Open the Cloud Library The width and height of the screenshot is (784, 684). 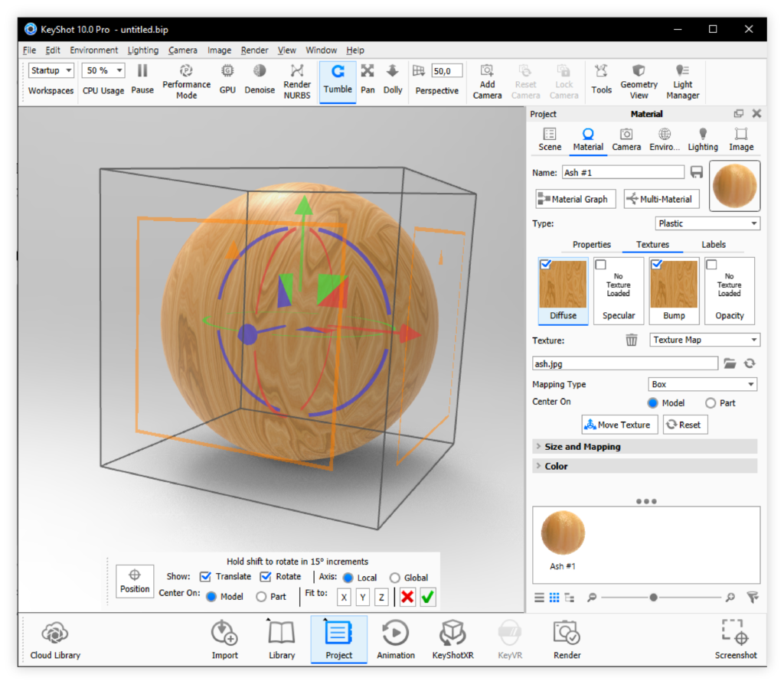[55, 640]
